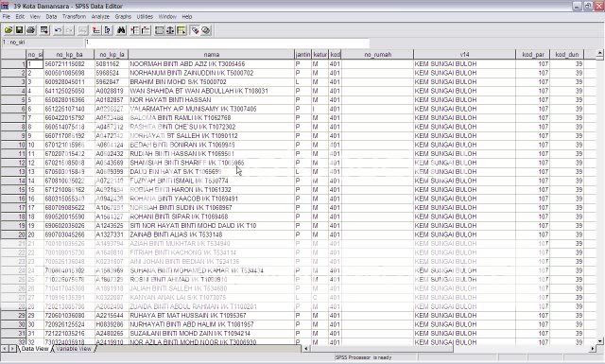Open the Edit menu
Viewport: 605px width, 364px height.
[20, 17]
